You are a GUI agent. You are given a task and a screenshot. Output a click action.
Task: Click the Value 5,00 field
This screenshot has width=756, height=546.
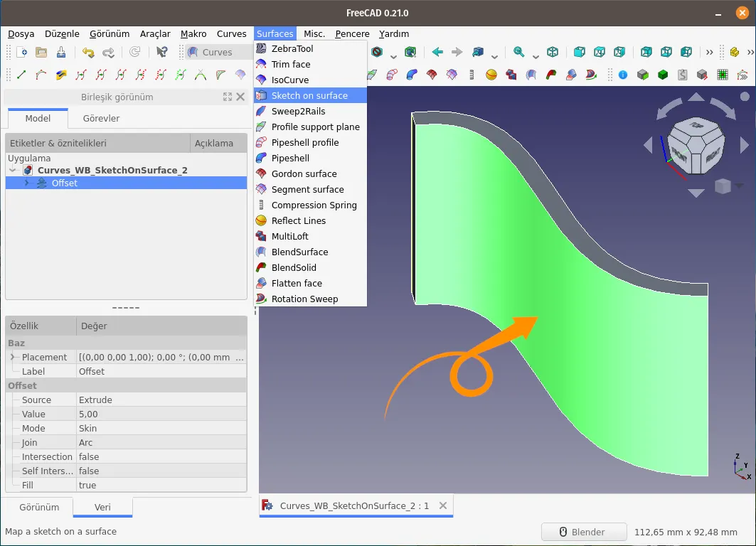[161, 414]
